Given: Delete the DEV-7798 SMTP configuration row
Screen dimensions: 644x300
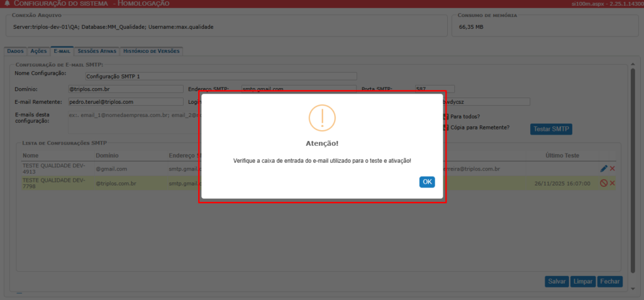Looking at the screenshot, I should point(612,183).
